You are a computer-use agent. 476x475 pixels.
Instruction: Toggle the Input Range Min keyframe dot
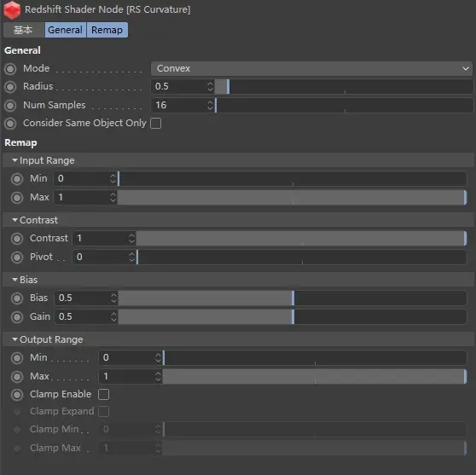pos(17,179)
